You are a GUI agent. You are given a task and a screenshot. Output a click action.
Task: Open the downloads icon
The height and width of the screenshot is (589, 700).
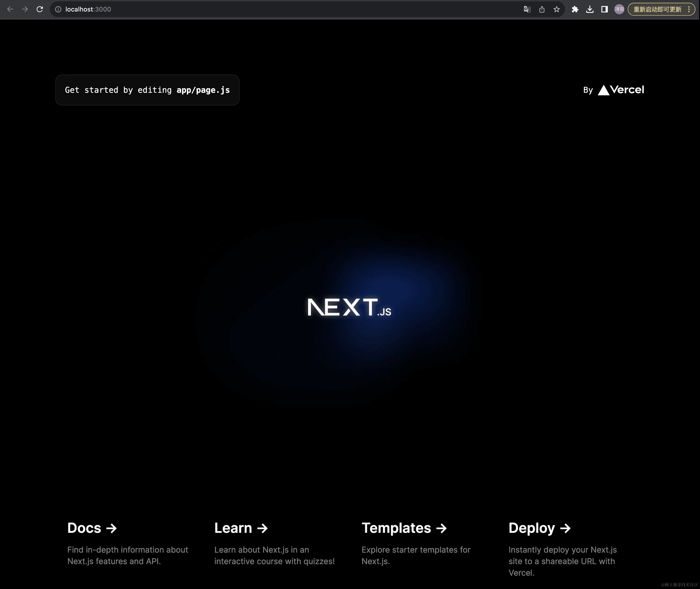click(590, 9)
